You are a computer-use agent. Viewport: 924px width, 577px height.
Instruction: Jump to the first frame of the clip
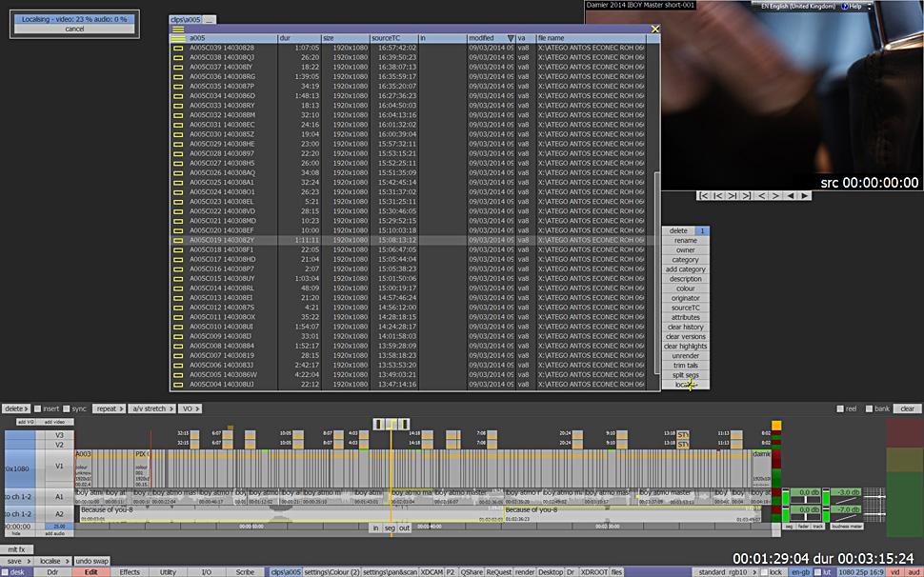[704, 195]
